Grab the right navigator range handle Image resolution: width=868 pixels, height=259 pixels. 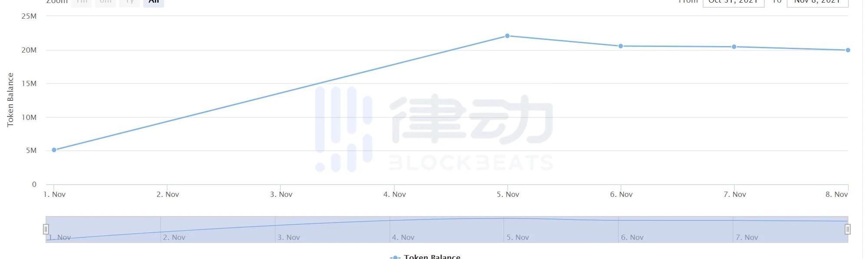tap(848, 229)
